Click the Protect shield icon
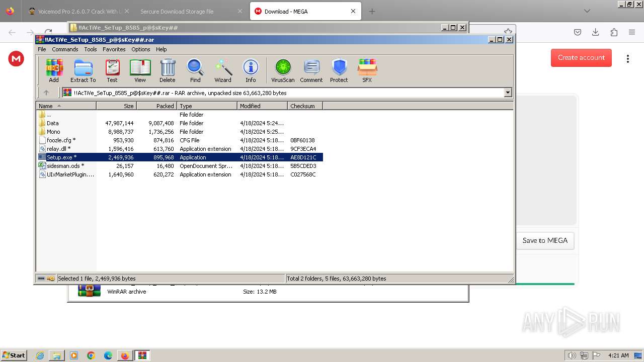The height and width of the screenshot is (362, 644). click(339, 70)
